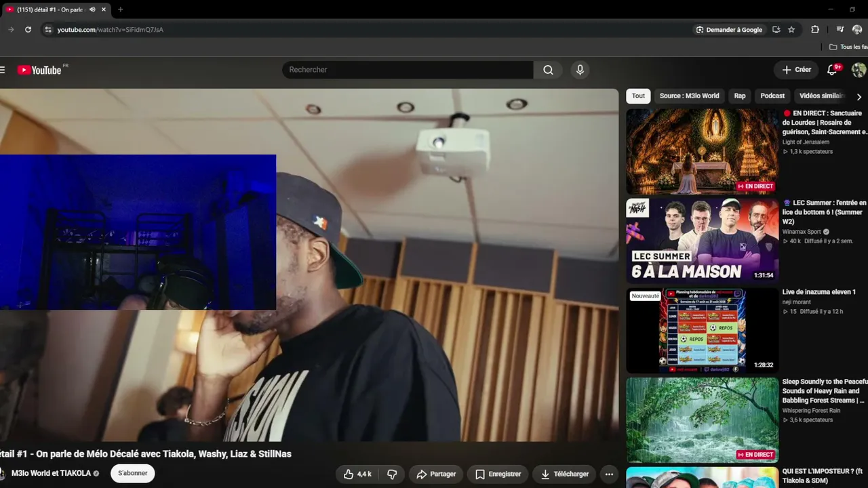The height and width of the screenshot is (488, 868).
Task: Open the YouTube guide hamburger menu
Action: click(x=3, y=70)
